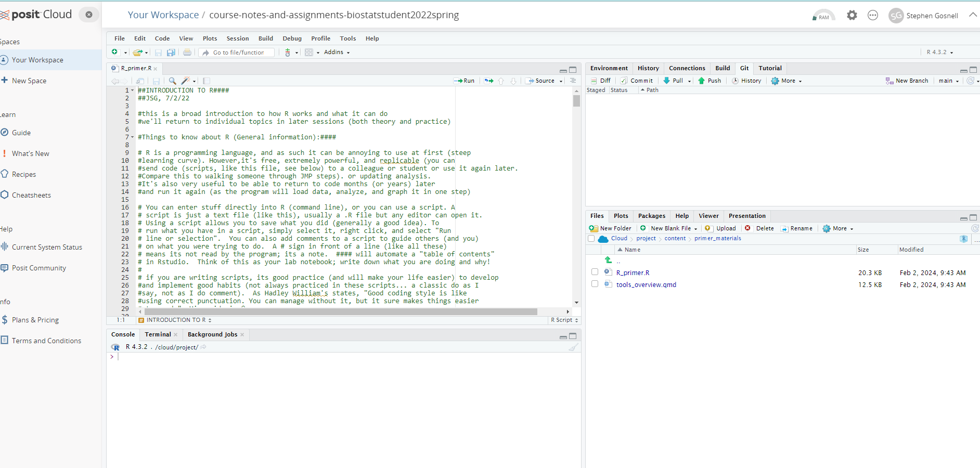Toggle the select-all checkbox in Files pane

pos(591,238)
